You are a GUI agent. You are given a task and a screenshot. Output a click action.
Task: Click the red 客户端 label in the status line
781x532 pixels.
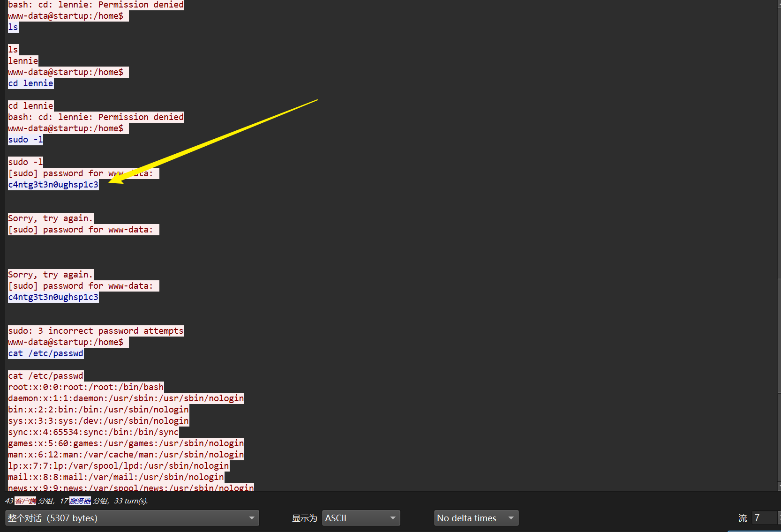click(25, 501)
